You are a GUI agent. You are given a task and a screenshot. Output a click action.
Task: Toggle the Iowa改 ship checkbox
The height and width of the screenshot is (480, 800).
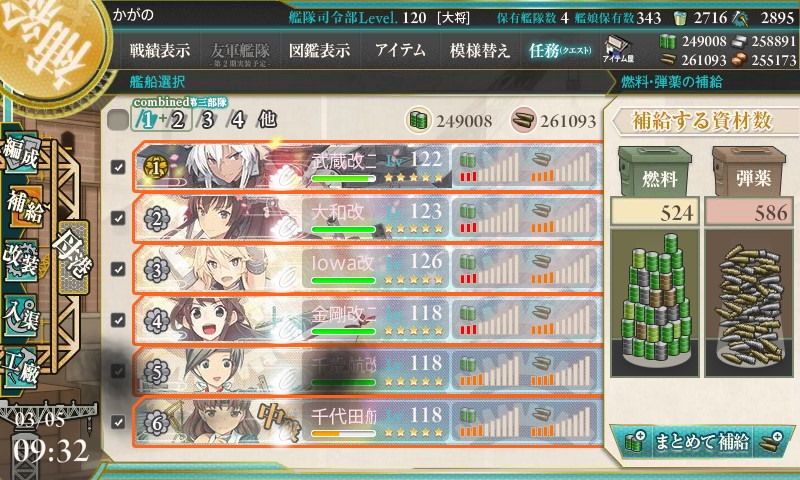point(118,269)
